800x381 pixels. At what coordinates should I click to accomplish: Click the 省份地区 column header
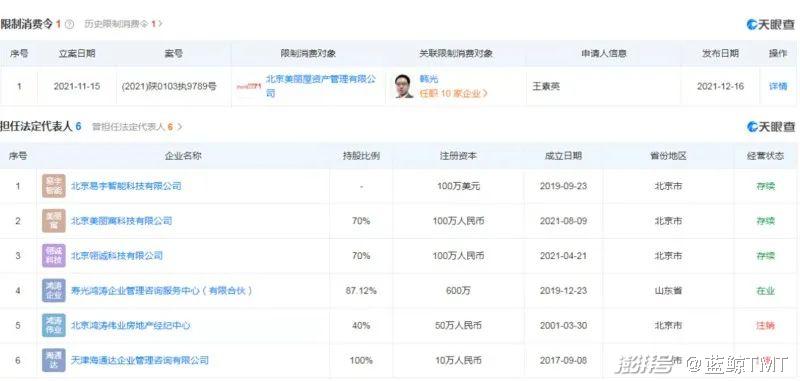668,156
